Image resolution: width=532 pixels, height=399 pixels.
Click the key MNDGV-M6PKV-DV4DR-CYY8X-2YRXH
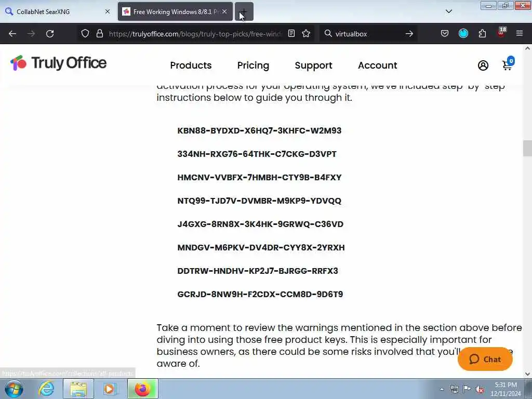261,248
